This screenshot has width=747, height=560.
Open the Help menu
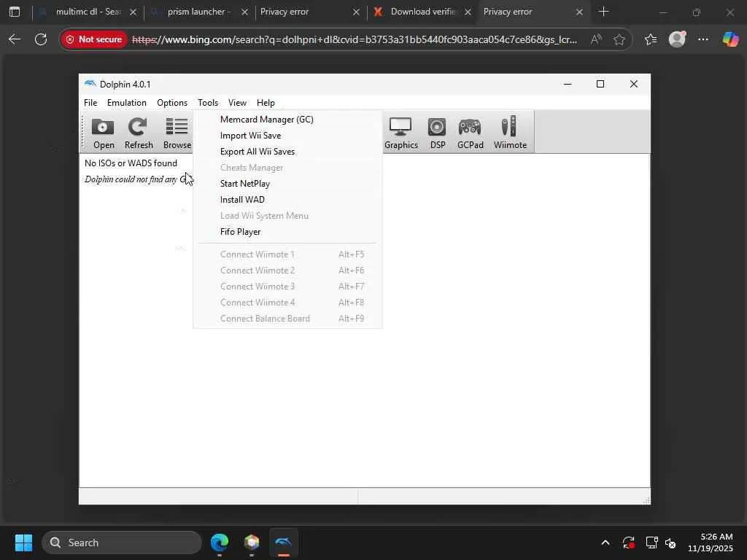pyautogui.click(x=266, y=102)
